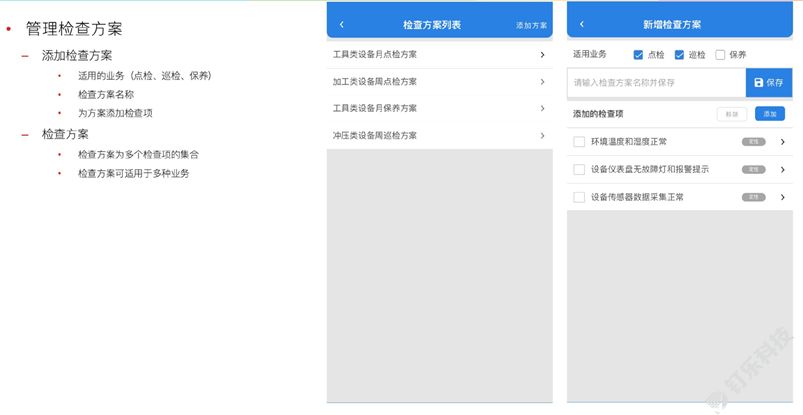Screen dimensions: 803x415
Task: Click bullet 为方案添加检查项
Action: 115,113
